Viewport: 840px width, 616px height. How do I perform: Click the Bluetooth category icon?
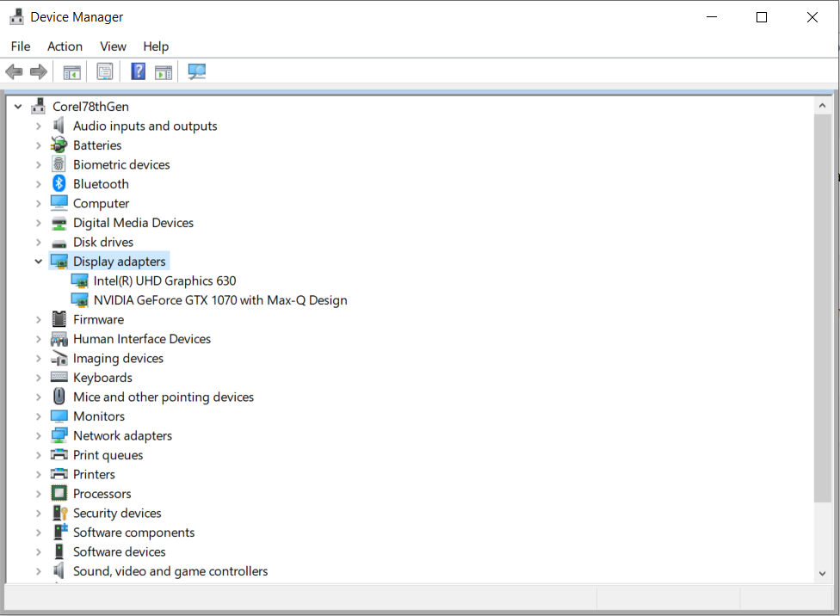[59, 184]
